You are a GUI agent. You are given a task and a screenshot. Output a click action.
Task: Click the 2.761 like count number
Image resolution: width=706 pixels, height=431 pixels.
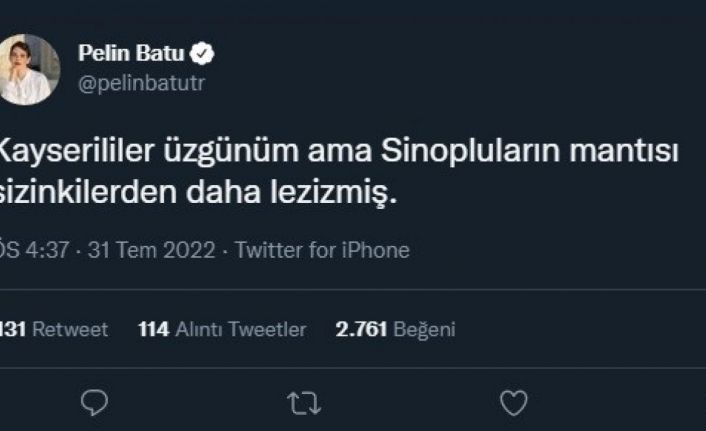pyautogui.click(x=361, y=329)
